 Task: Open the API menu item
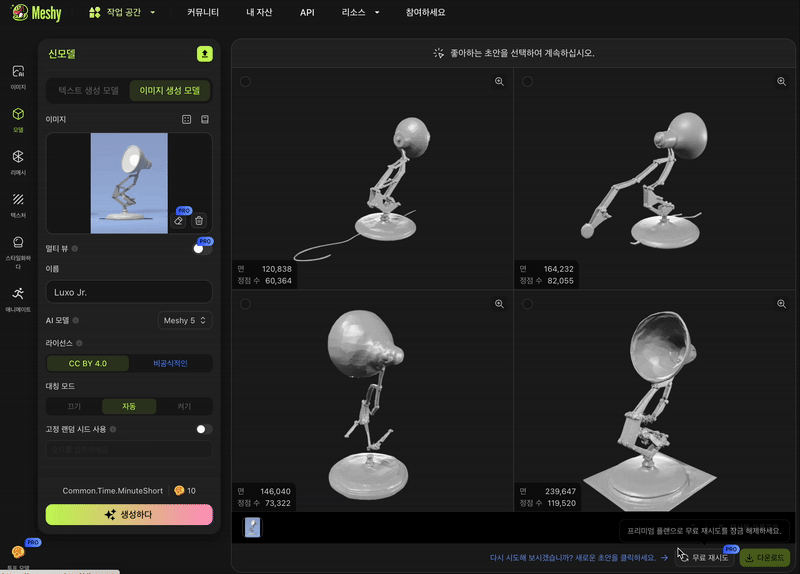pyautogui.click(x=307, y=12)
